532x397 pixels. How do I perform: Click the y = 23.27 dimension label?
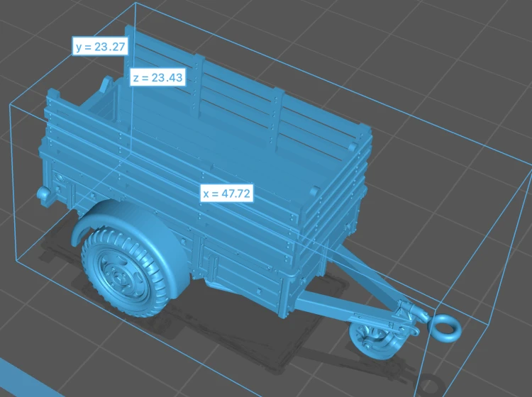(x=101, y=46)
